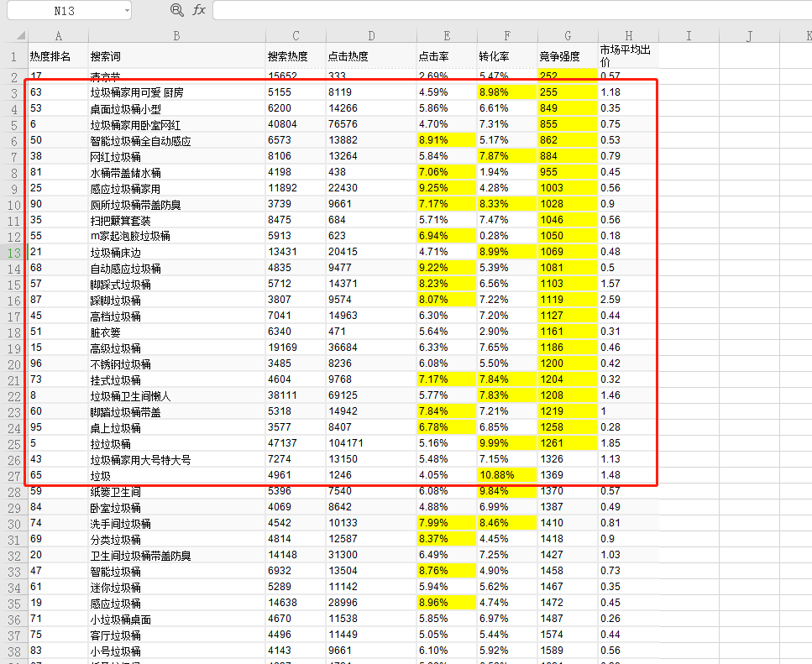The width and height of the screenshot is (812, 664).
Task: Click inside the formula bar input
Action: point(504,10)
